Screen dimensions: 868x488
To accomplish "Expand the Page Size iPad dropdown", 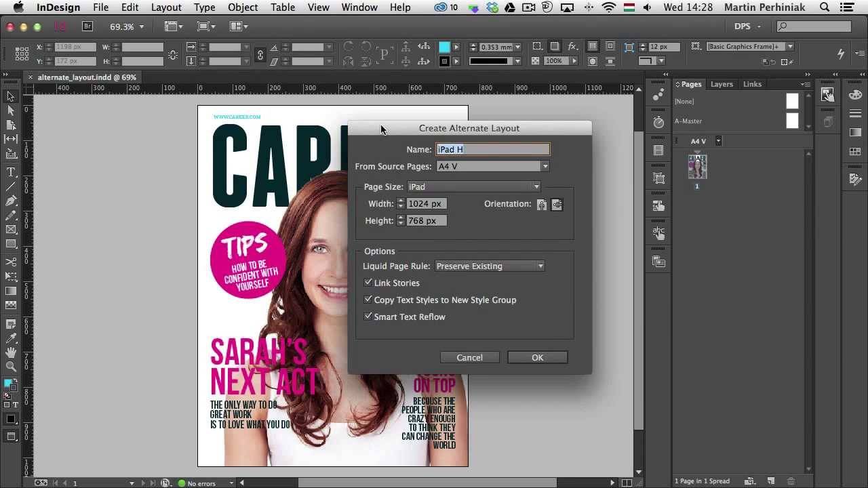I will click(473, 186).
